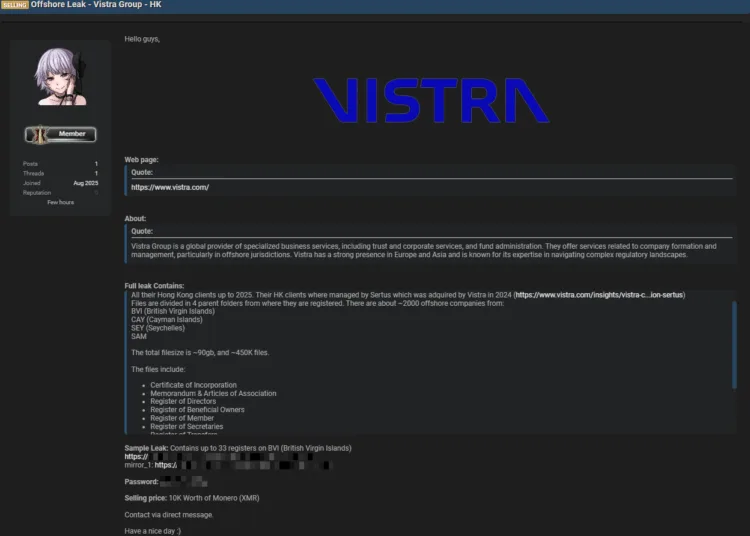Click the blurred mirror_1 https link

tap(243, 465)
